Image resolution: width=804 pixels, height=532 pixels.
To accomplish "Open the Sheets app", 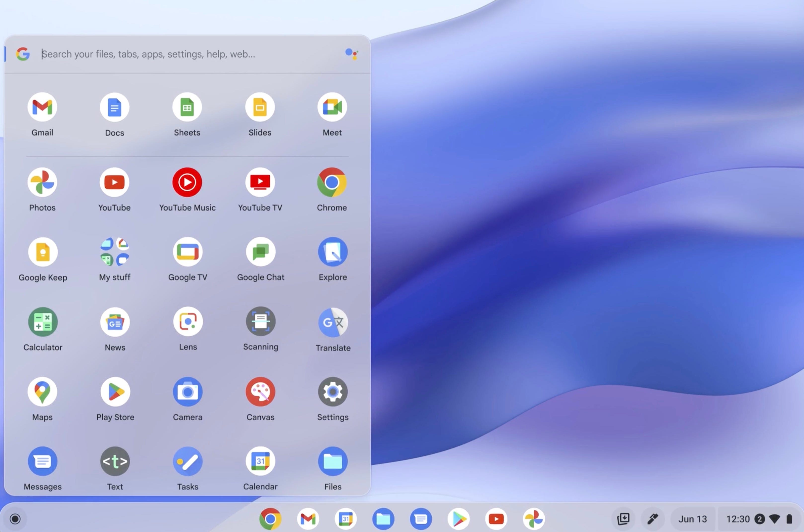I will [187, 107].
